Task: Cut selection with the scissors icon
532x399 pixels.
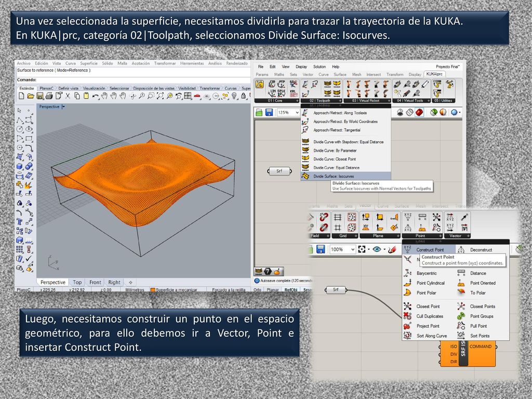Action: [68, 96]
